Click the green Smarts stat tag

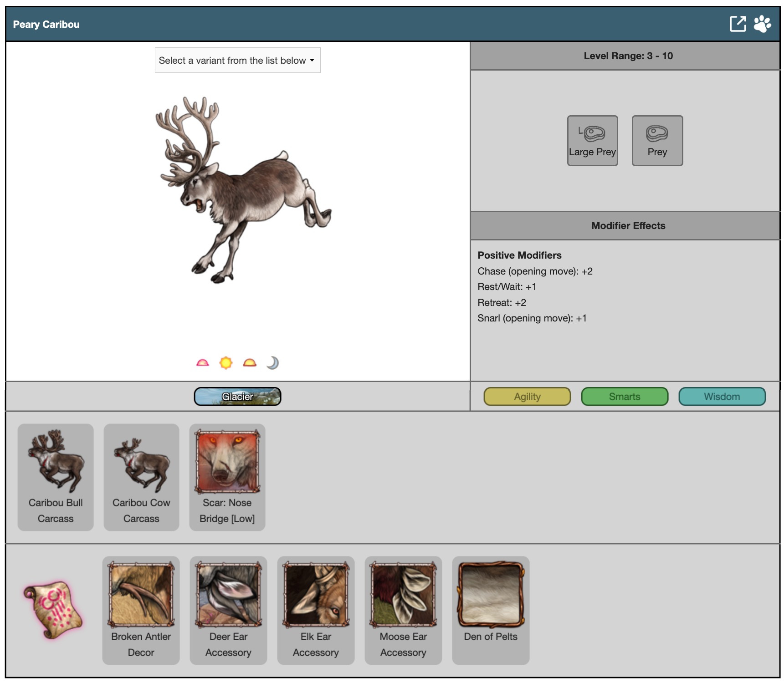coord(625,397)
